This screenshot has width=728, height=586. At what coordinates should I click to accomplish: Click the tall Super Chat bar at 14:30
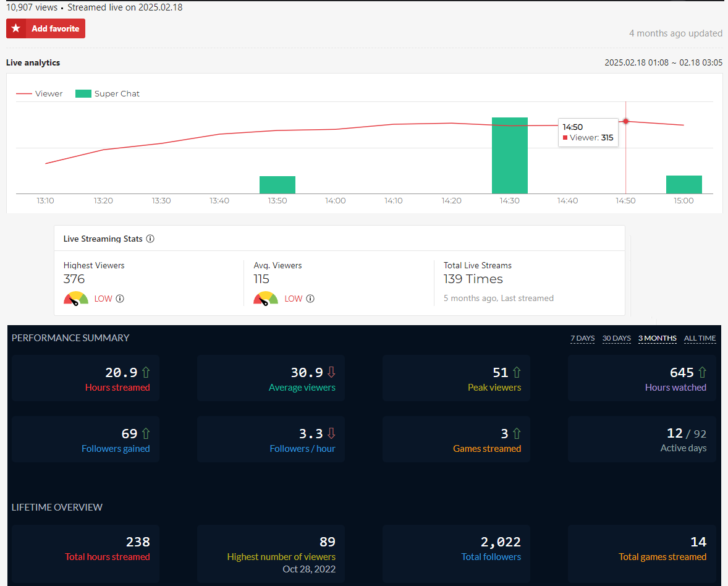pyautogui.click(x=510, y=156)
